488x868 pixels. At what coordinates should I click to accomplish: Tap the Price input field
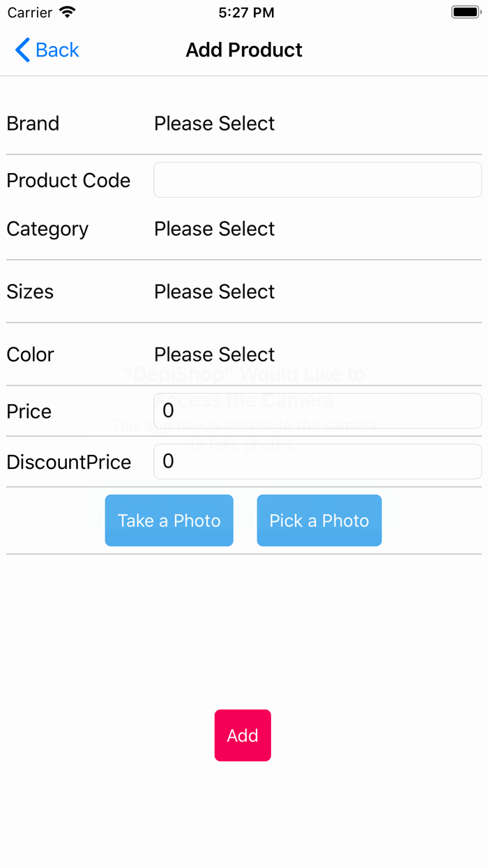click(x=317, y=411)
